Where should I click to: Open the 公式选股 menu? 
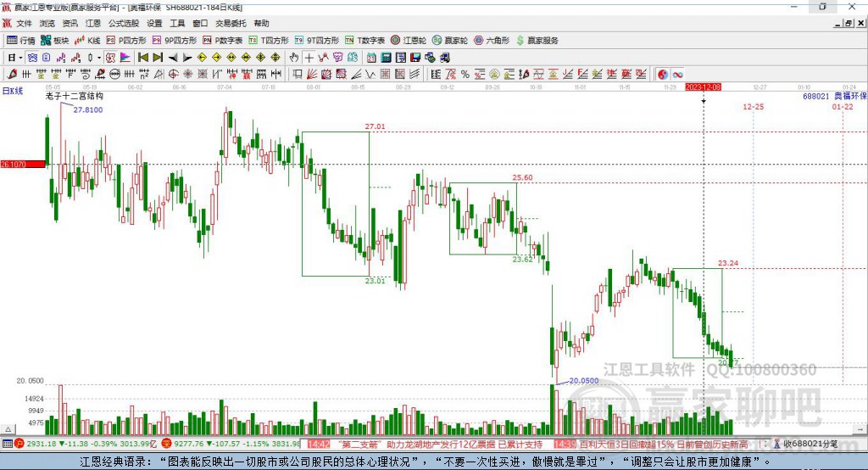pyautogui.click(x=124, y=23)
